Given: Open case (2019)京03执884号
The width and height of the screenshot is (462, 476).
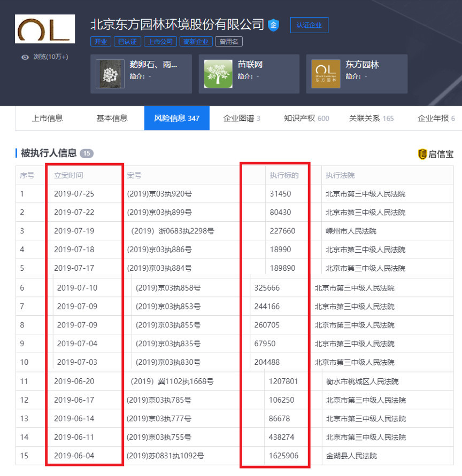Looking at the screenshot, I should point(159,268).
